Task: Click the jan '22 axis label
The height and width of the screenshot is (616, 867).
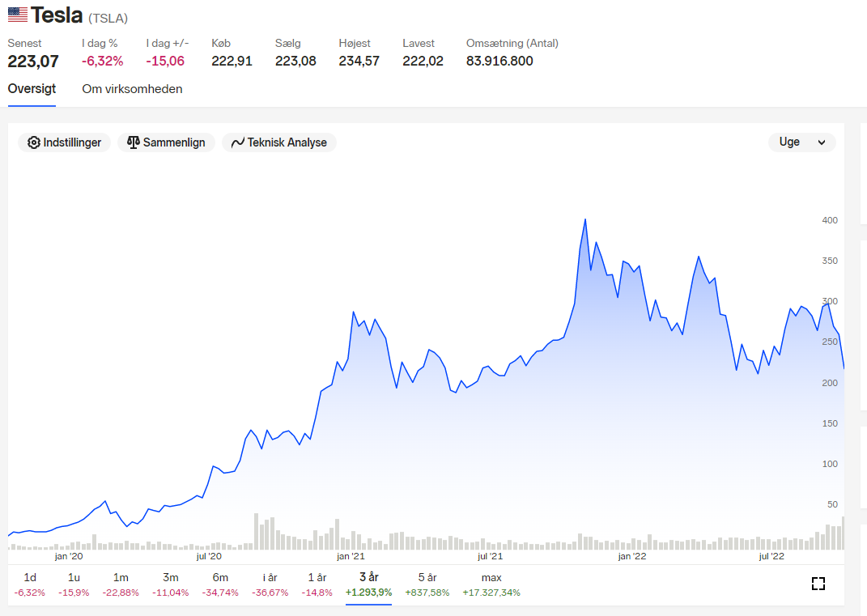Action: coord(632,556)
